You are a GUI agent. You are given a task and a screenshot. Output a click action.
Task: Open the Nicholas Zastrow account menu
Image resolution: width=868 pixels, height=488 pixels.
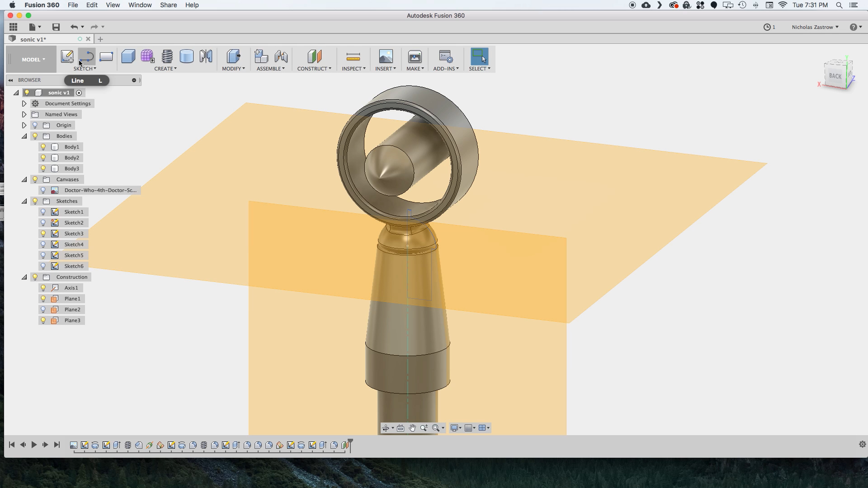click(x=815, y=27)
